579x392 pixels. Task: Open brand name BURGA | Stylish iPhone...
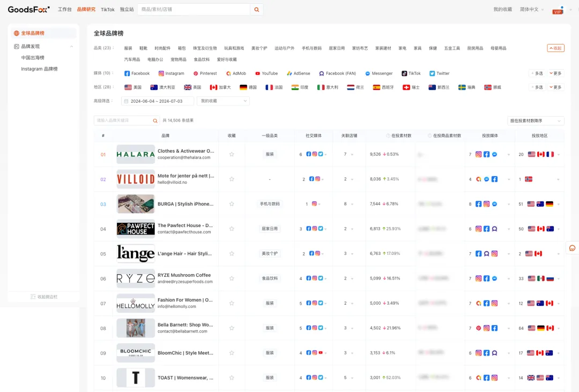tap(185, 204)
